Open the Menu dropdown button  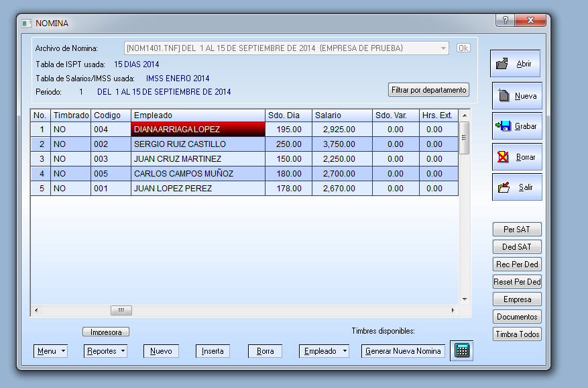pyautogui.click(x=51, y=351)
